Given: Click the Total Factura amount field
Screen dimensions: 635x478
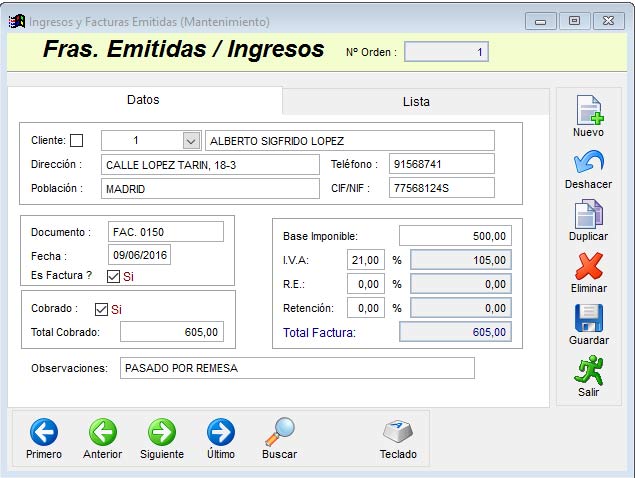Looking at the screenshot, I should tap(455, 332).
